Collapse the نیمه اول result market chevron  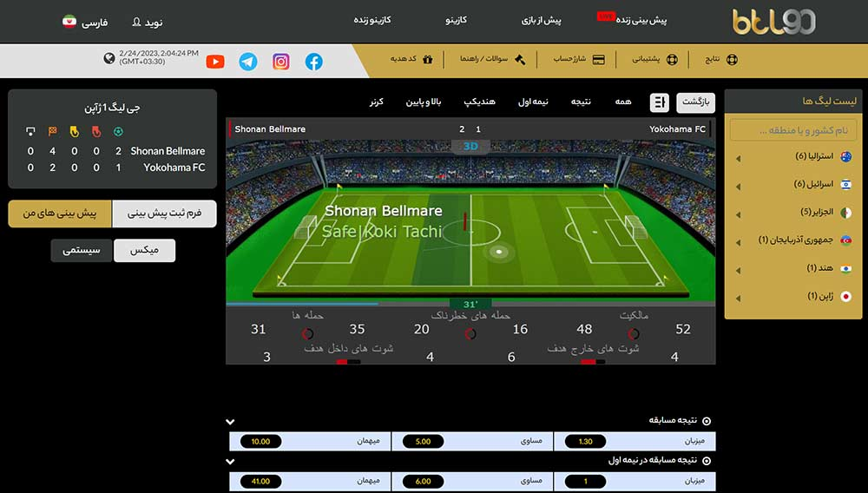point(230,461)
